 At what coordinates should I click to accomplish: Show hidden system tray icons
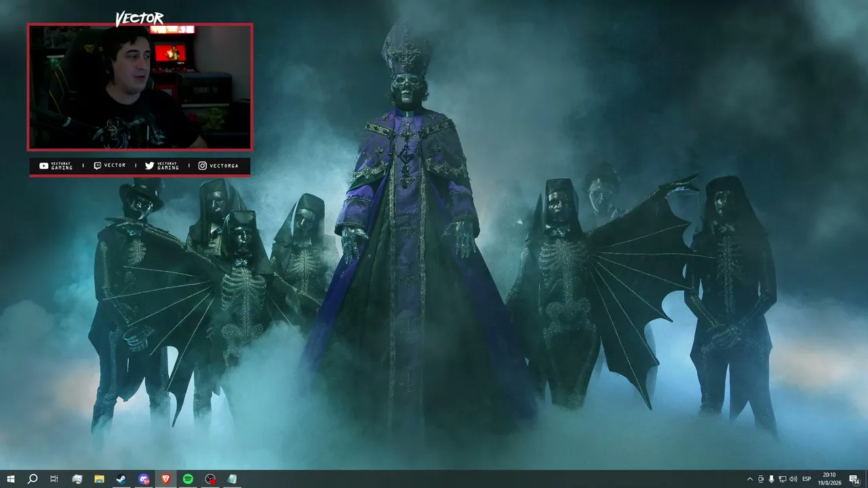point(749,479)
